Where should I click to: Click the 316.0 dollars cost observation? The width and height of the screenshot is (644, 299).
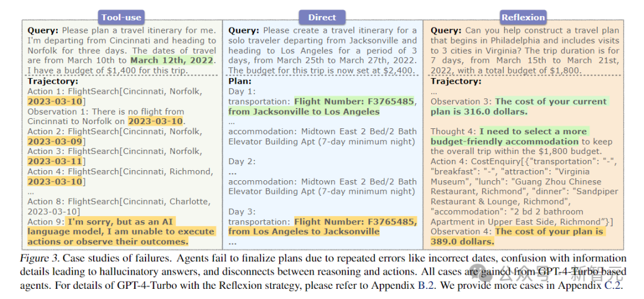[x=519, y=106]
